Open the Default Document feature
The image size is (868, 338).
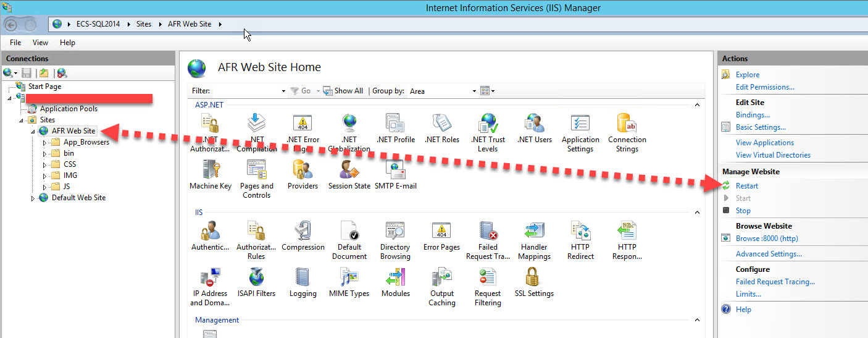349,240
